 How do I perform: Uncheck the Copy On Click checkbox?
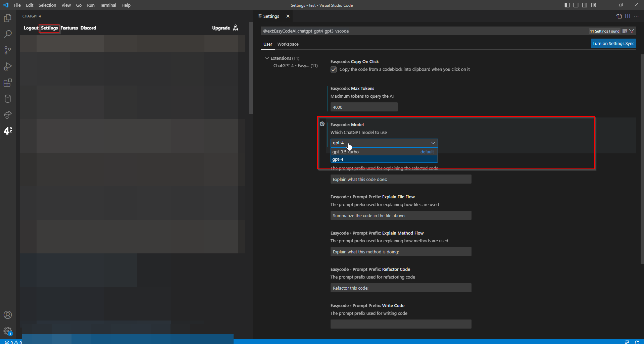click(x=334, y=69)
